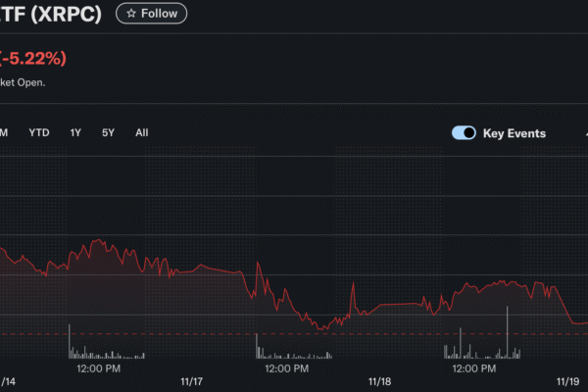Click the 11/18 date axis label
This screenshot has height=392, width=588.
[x=379, y=381]
